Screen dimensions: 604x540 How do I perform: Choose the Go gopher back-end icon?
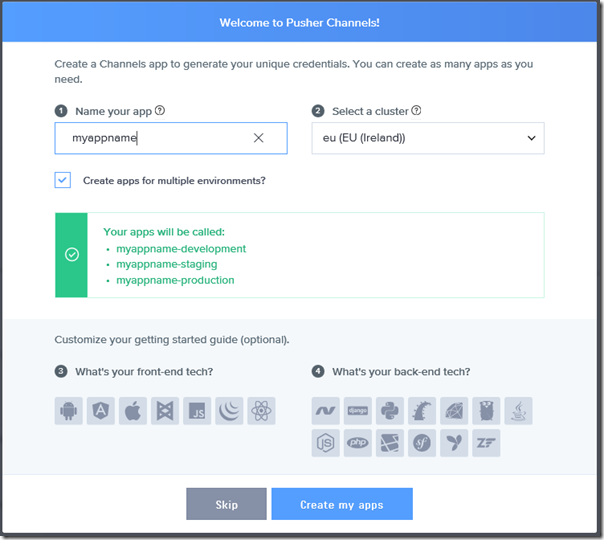coord(487,411)
